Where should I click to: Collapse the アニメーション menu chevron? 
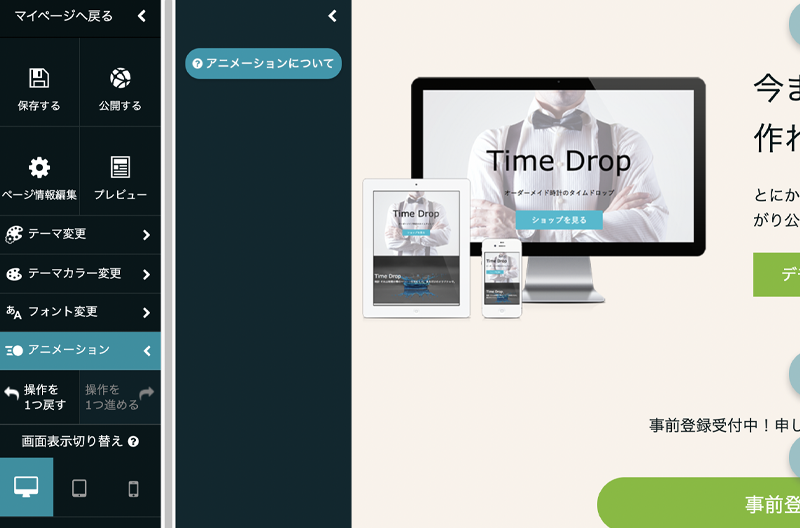point(146,351)
